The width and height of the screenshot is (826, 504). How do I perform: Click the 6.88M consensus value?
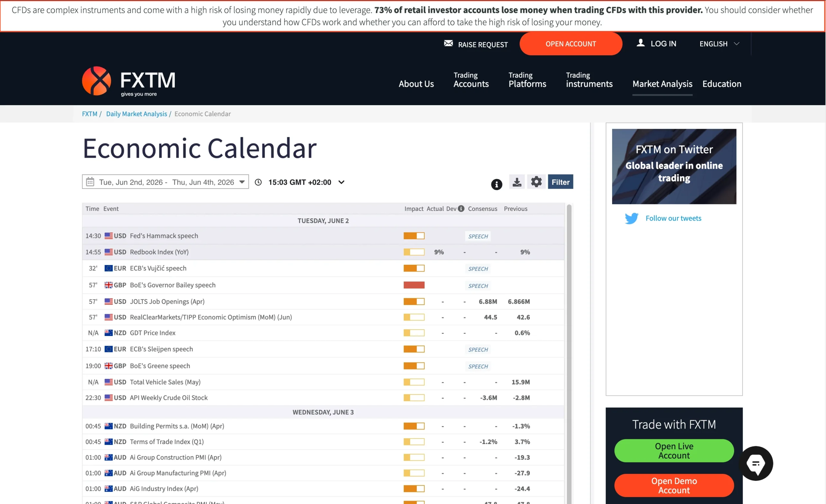click(488, 301)
